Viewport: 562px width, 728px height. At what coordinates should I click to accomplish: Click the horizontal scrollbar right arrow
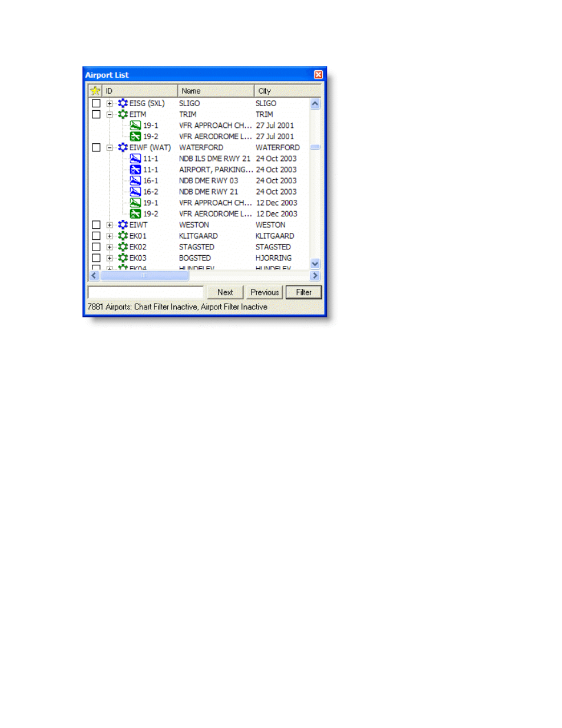pos(315,275)
